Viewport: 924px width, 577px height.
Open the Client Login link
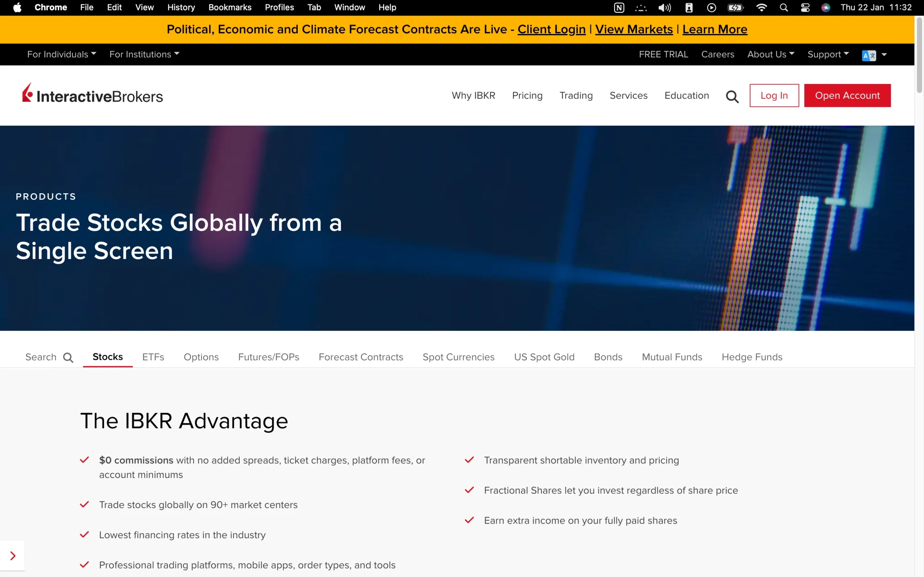[x=551, y=29]
